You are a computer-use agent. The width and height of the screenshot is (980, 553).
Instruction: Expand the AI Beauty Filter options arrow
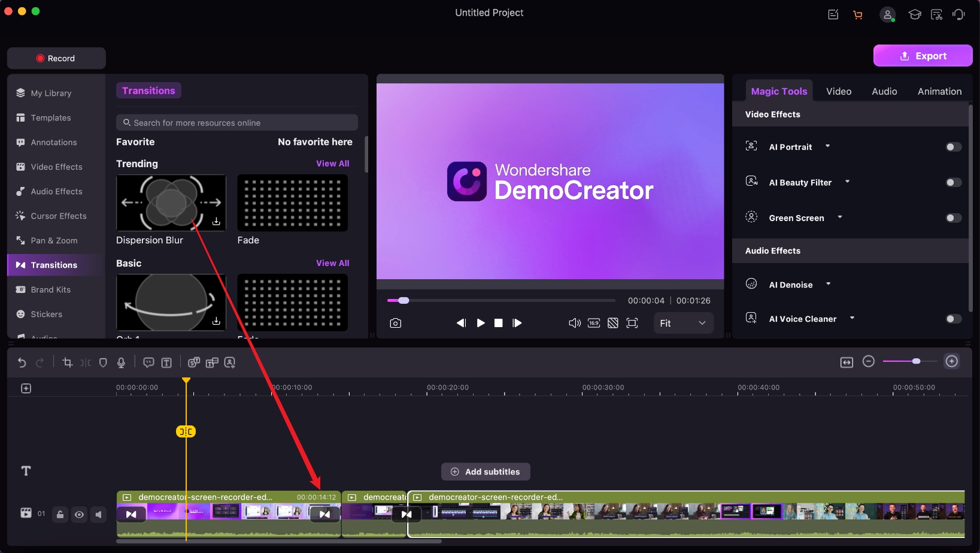pyautogui.click(x=847, y=182)
